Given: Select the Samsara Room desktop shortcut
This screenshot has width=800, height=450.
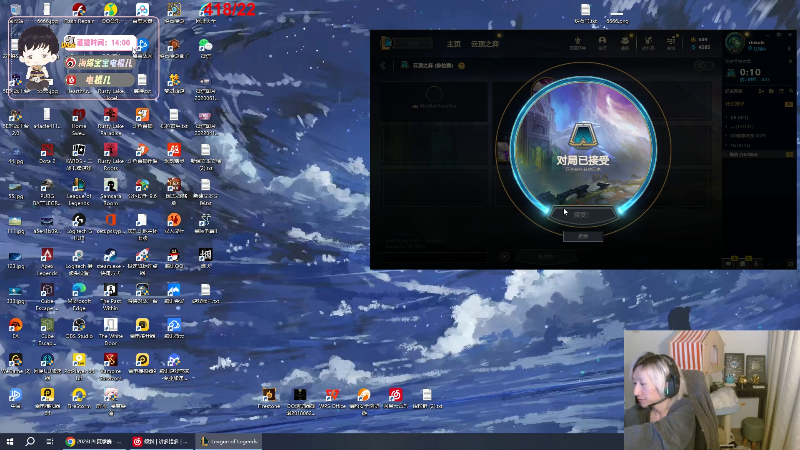Looking at the screenshot, I should [110, 192].
